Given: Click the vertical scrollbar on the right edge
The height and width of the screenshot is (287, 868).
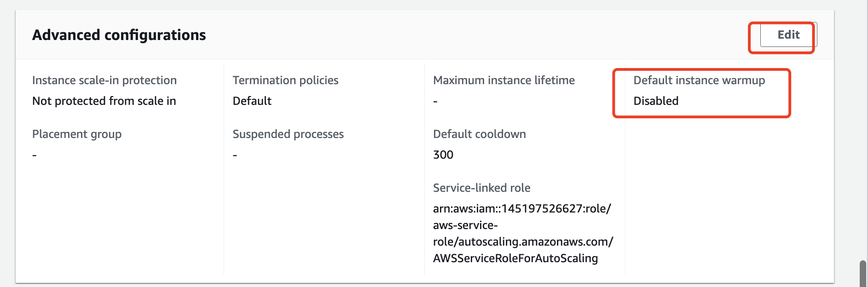Looking at the screenshot, I should point(862,274).
